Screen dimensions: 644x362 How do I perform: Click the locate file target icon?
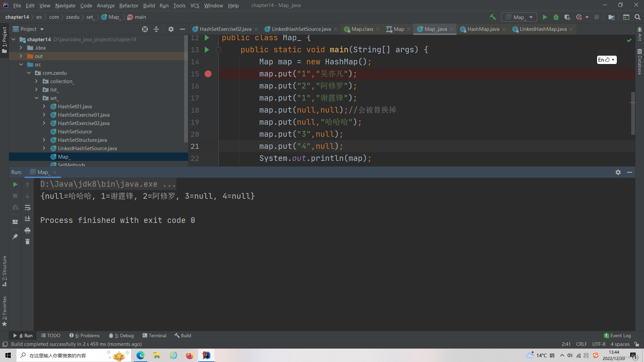145,29
